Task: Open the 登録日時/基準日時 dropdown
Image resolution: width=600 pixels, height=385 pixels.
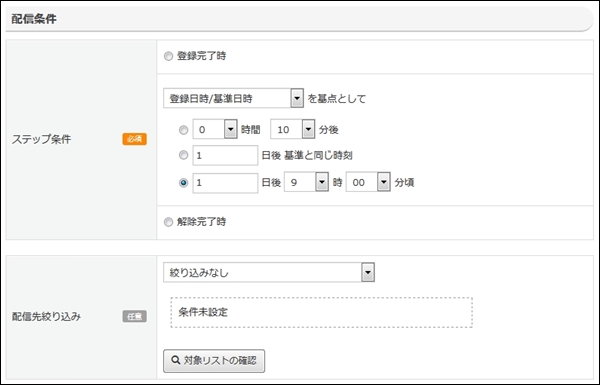Action: [233, 98]
